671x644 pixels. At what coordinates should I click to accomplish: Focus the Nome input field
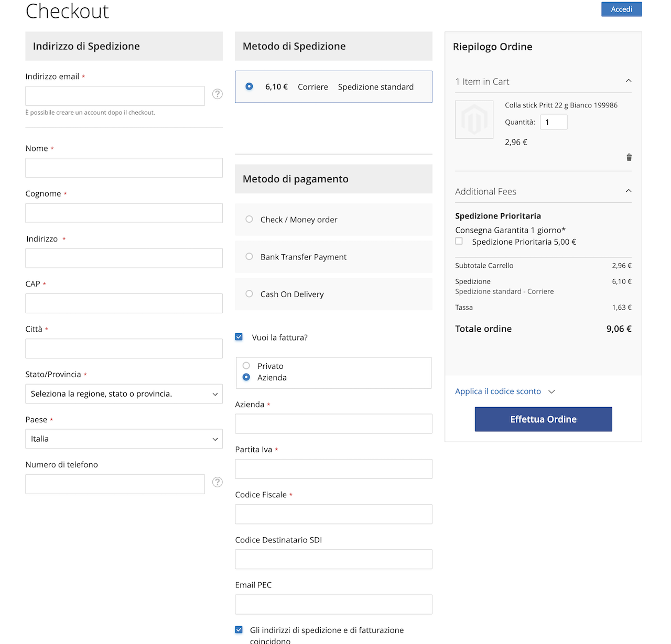pos(124,168)
